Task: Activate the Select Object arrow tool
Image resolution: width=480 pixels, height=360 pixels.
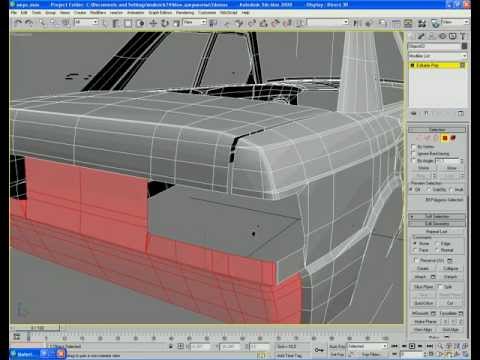Action: point(105,23)
